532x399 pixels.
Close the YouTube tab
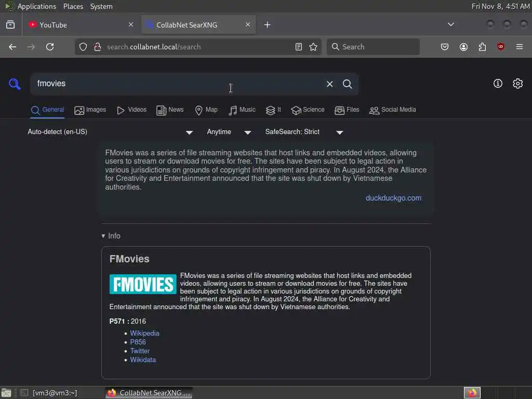tap(131, 24)
